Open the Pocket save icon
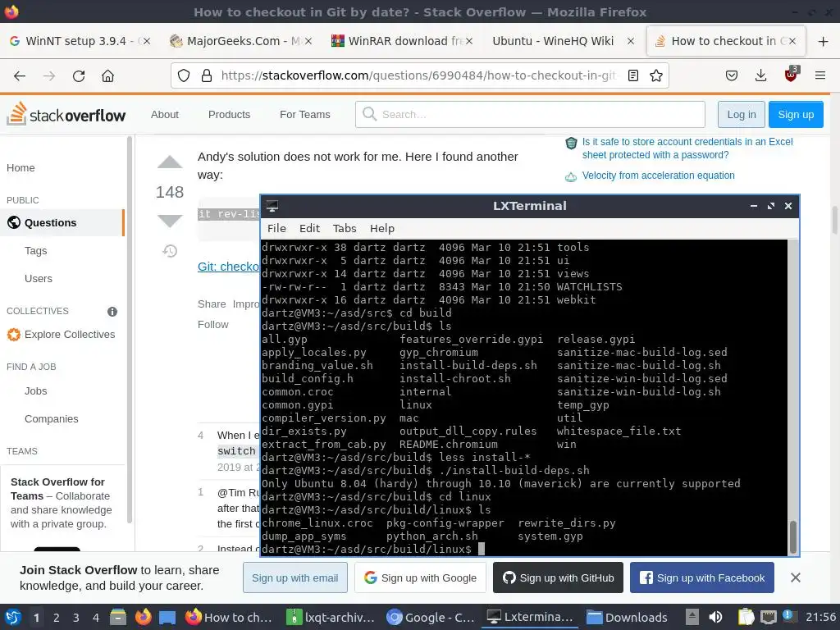This screenshot has height=630, width=840. point(731,75)
